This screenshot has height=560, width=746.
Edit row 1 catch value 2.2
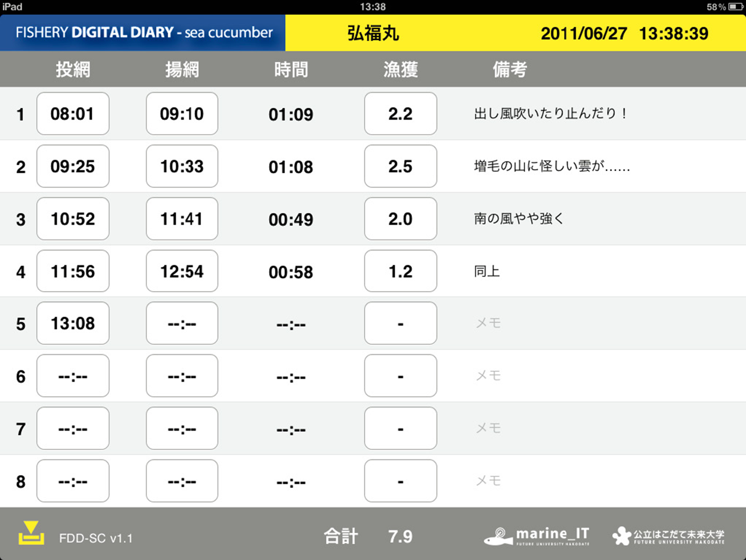401,114
